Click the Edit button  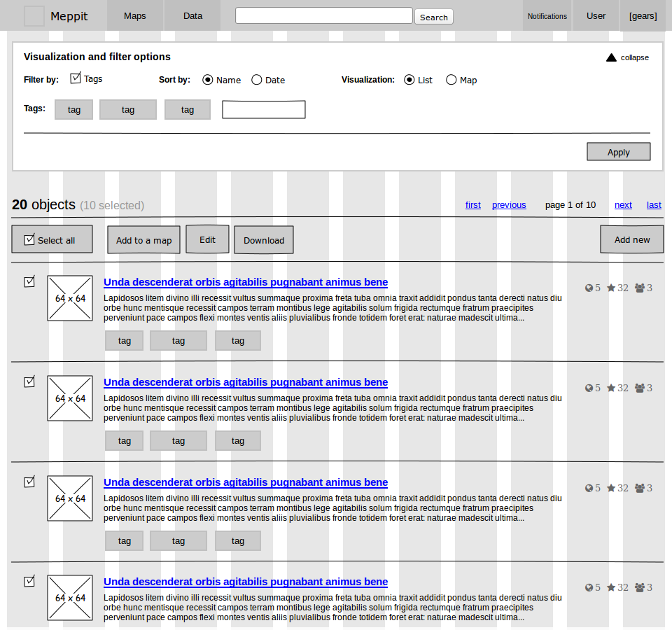pos(207,239)
